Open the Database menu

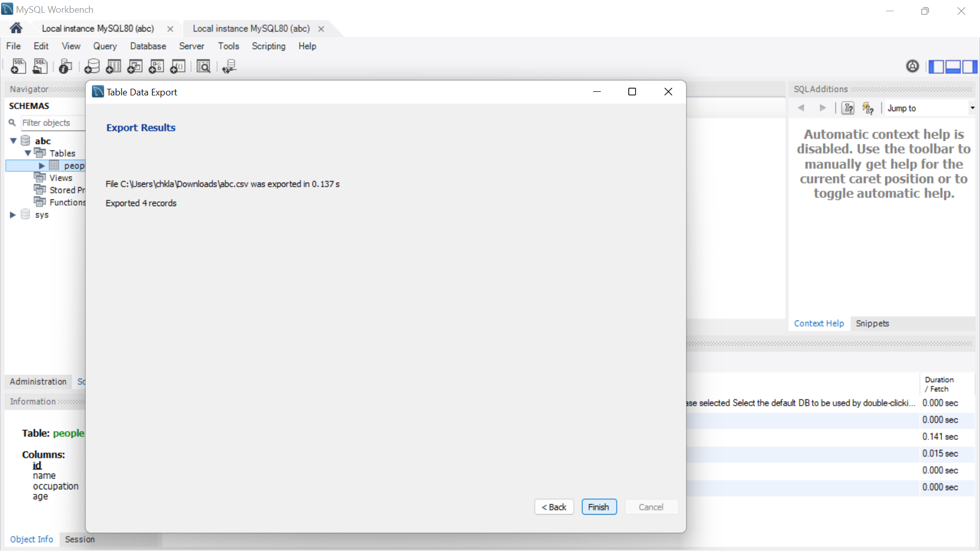pyautogui.click(x=148, y=46)
